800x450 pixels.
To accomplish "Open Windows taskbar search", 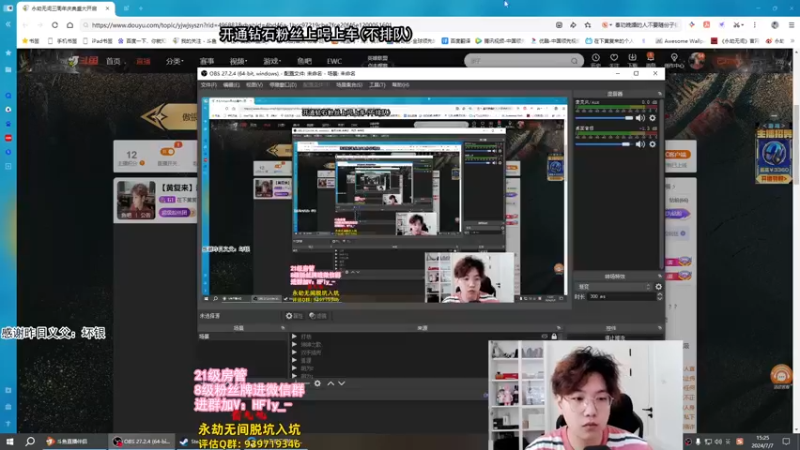I will coord(30,441).
